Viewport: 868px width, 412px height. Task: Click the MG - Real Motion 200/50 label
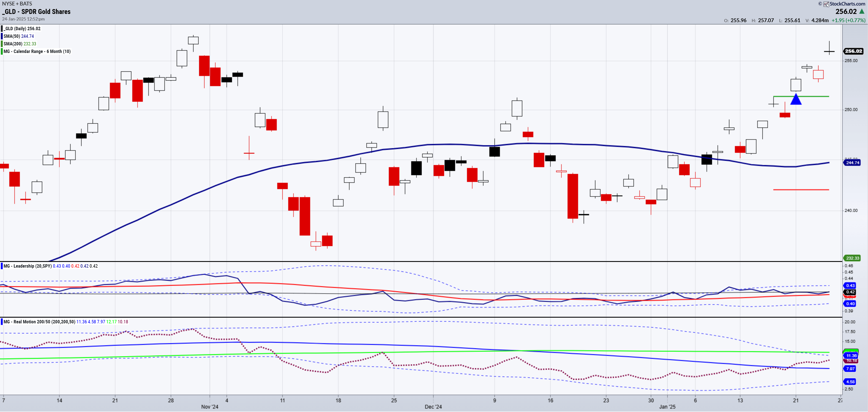click(x=40, y=322)
